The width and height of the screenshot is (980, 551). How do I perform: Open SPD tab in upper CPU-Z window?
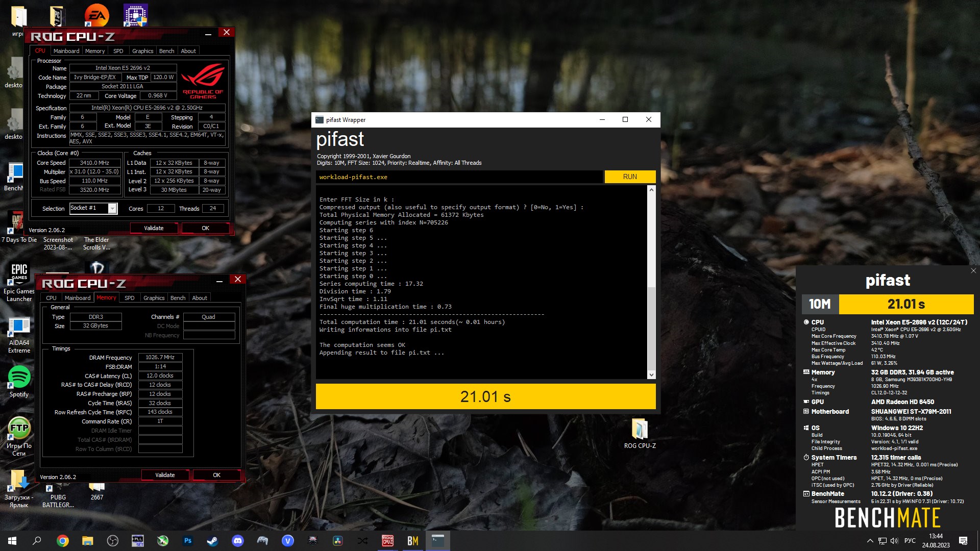coord(118,51)
